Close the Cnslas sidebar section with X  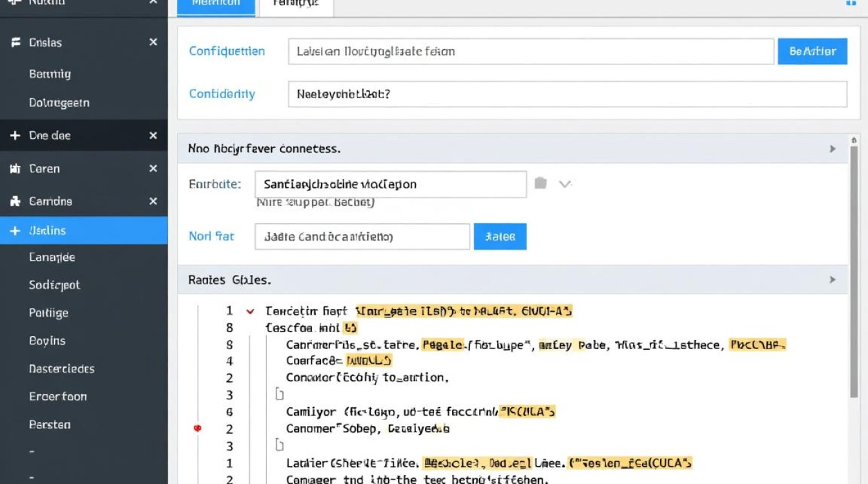click(x=153, y=43)
